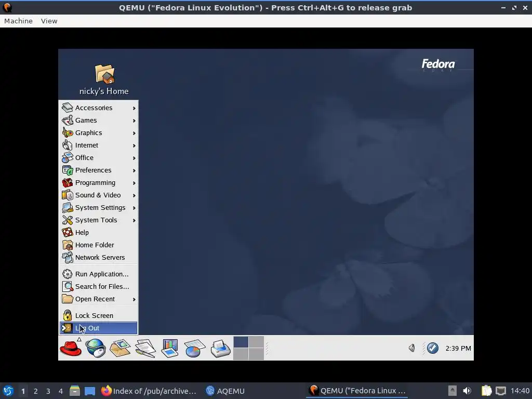Switch to AQEMU taskbar entry
Viewport: 532px width, 399px height.
[225, 391]
